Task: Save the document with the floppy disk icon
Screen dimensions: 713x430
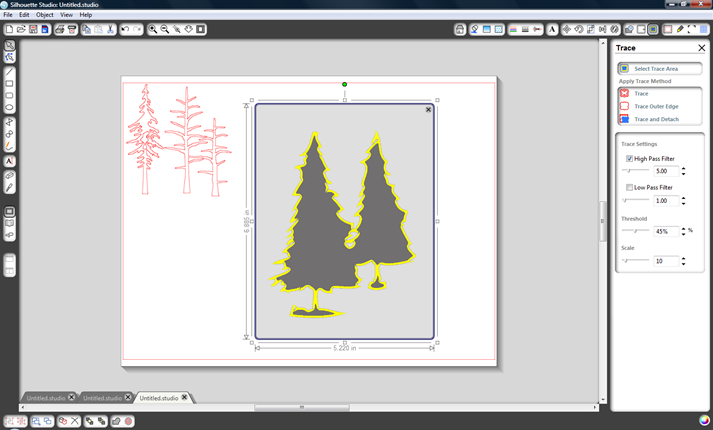Action: (33, 30)
